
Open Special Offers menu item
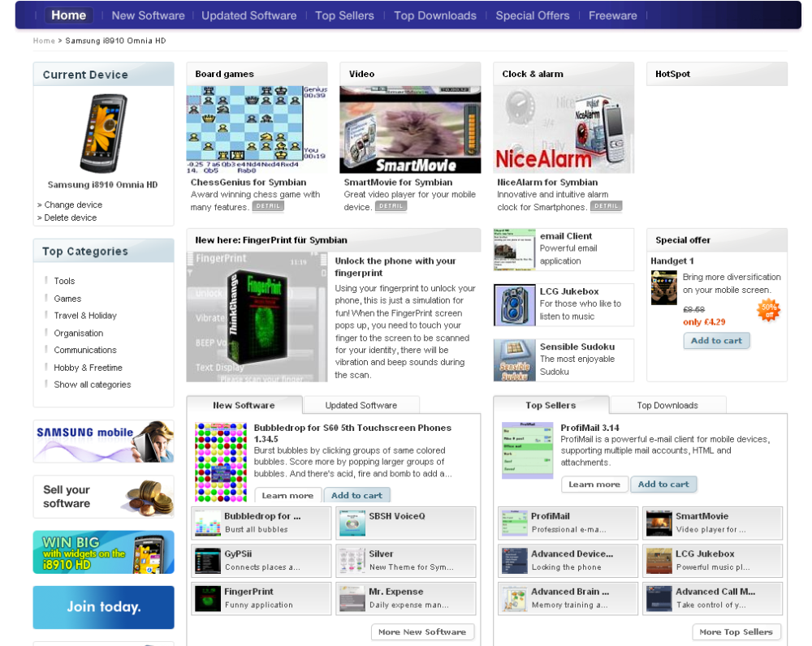pos(533,15)
